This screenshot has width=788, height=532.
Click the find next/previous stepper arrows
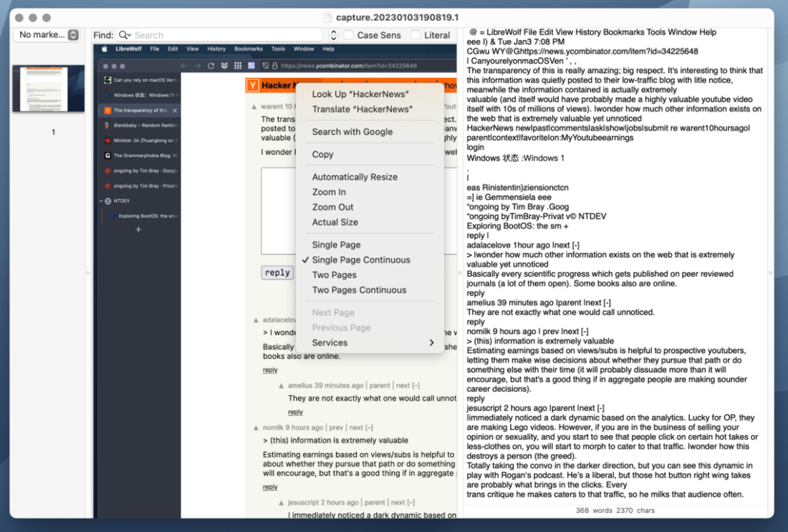point(333,35)
